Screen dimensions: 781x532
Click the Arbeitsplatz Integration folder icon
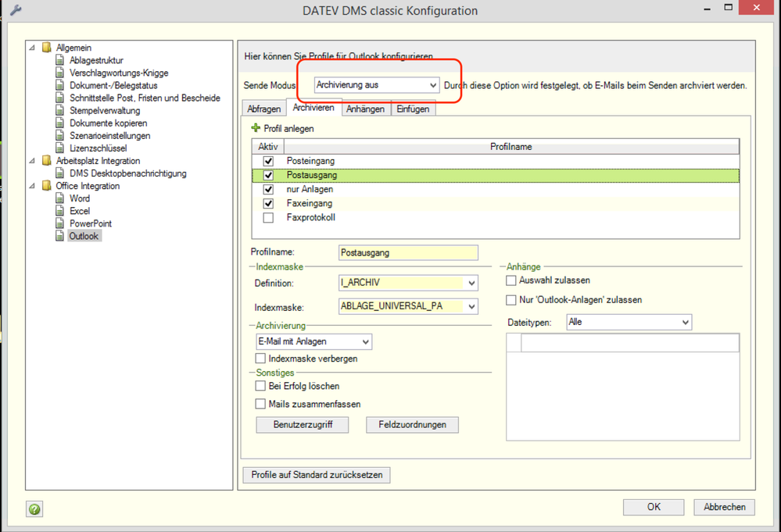pyautogui.click(x=47, y=160)
